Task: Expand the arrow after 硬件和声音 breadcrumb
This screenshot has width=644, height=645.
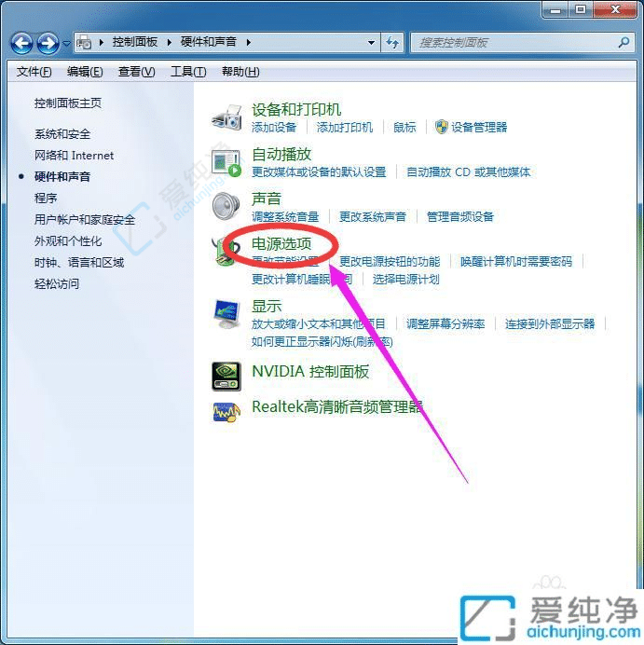Action: pos(249,42)
